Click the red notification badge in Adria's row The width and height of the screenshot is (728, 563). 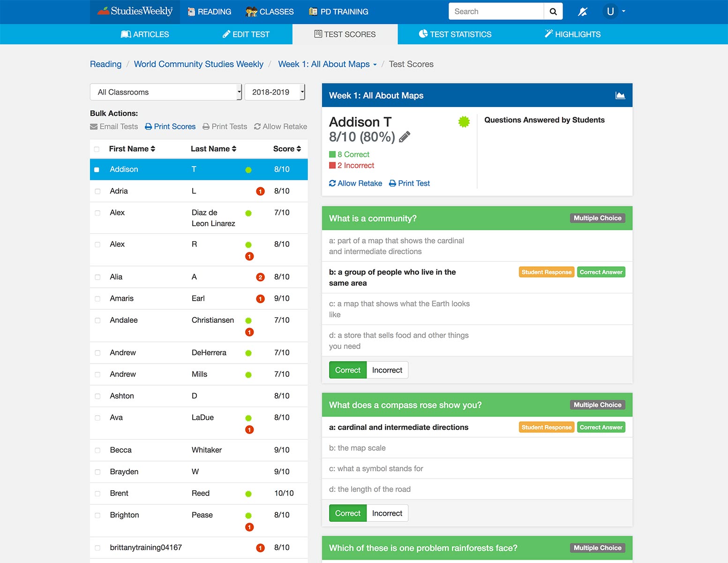(x=260, y=191)
